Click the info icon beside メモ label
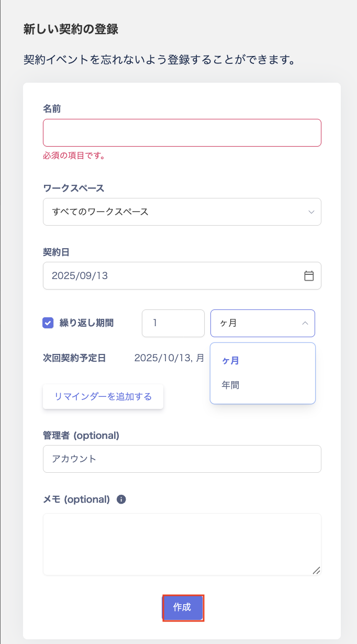 (x=121, y=499)
